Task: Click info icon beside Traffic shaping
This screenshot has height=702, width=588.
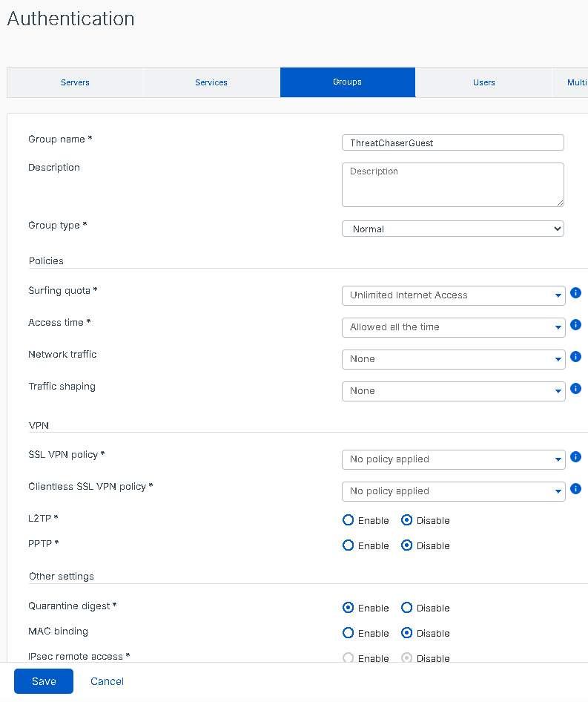Action: 575,389
